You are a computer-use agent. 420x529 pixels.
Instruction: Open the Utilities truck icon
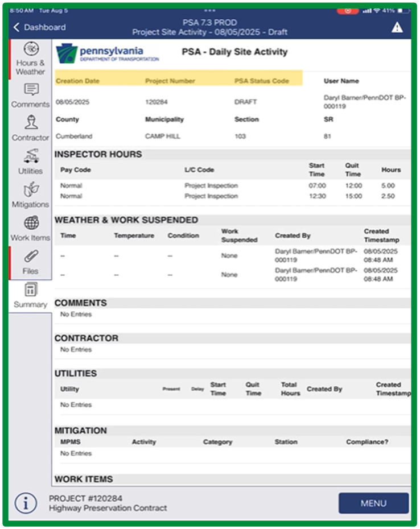(x=31, y=156)
